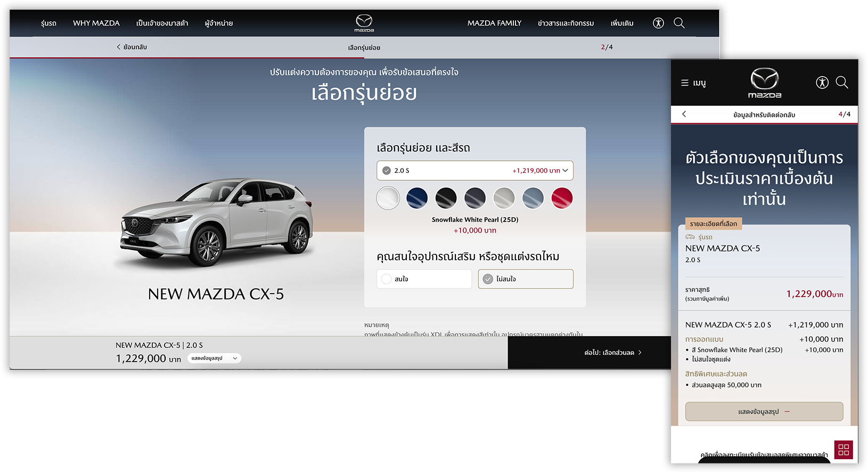
Task: Choose the Soul Red color swatch
Action: (x=562, y=198)
